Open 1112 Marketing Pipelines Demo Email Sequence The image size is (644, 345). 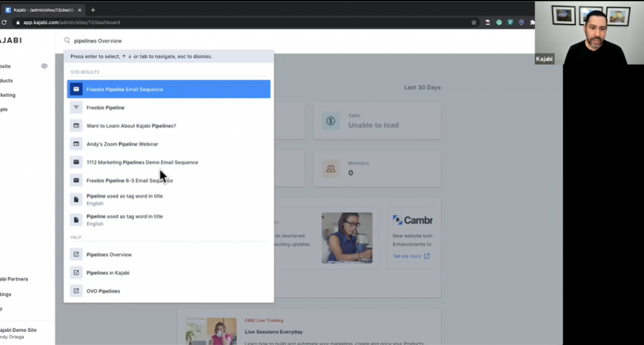click(169, 162)
